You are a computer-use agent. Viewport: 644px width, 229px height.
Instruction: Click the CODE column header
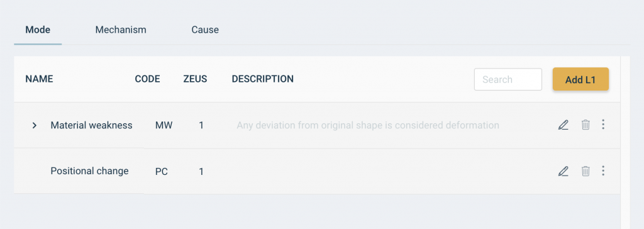[x=147, y=79]
